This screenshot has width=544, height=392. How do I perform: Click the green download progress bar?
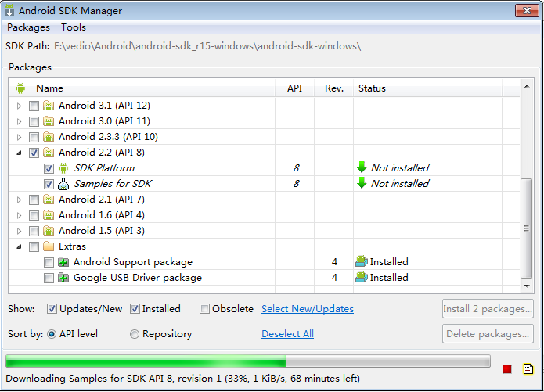click(247, 361)
